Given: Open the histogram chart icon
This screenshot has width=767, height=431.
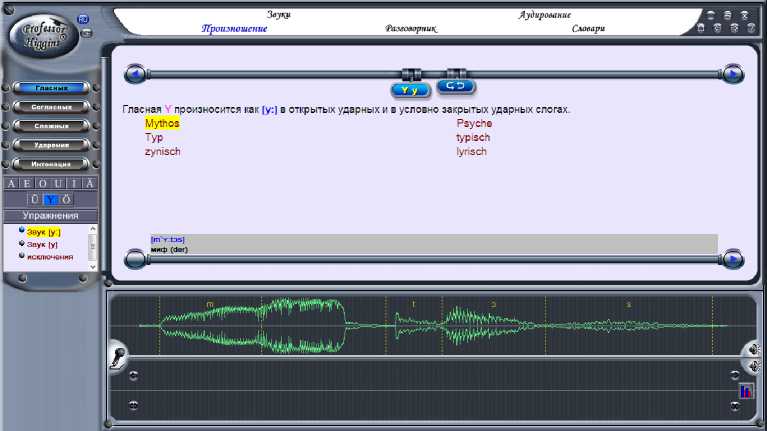Looking at the screenshot, I should coord(746,390).
